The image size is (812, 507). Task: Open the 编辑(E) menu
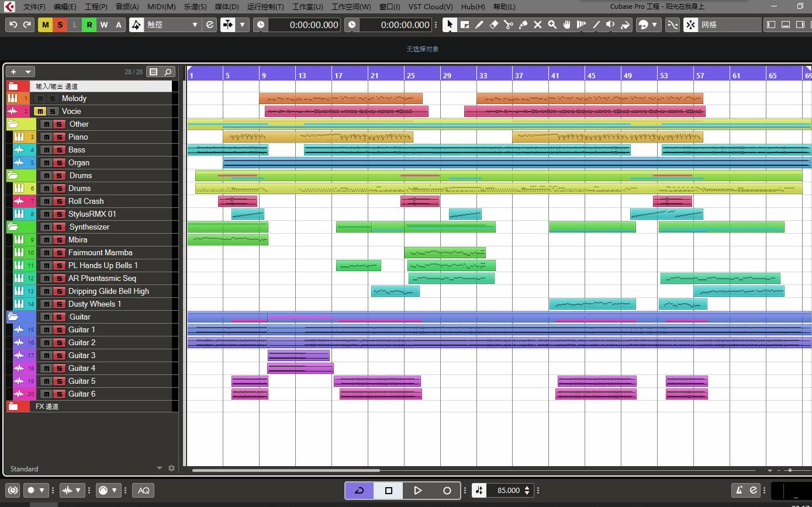pyautogui.click(x=65, y=6)
